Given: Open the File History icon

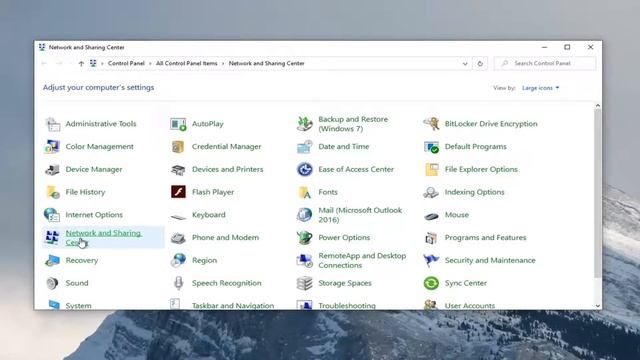Looking at the screenshot, I should pyautogui.click(x=53, y=192).
